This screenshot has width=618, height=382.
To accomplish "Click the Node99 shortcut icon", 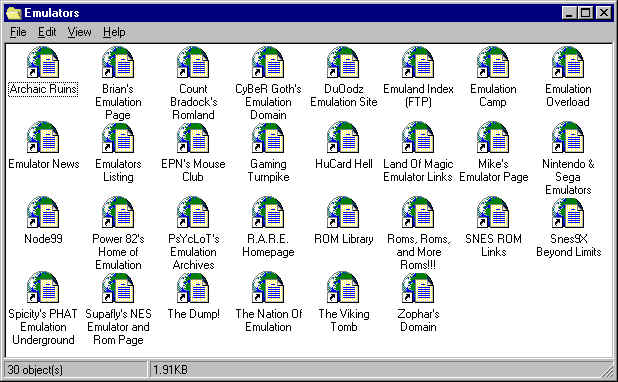I will tap(43, 212).
